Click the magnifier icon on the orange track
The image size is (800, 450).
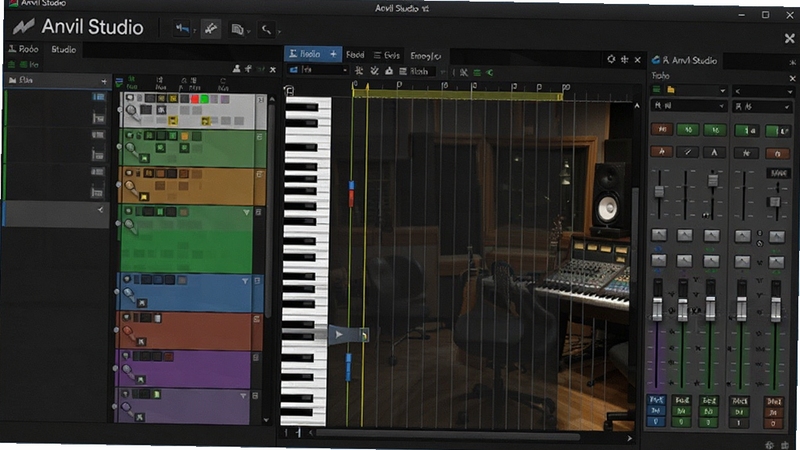(x=132, y=189)
